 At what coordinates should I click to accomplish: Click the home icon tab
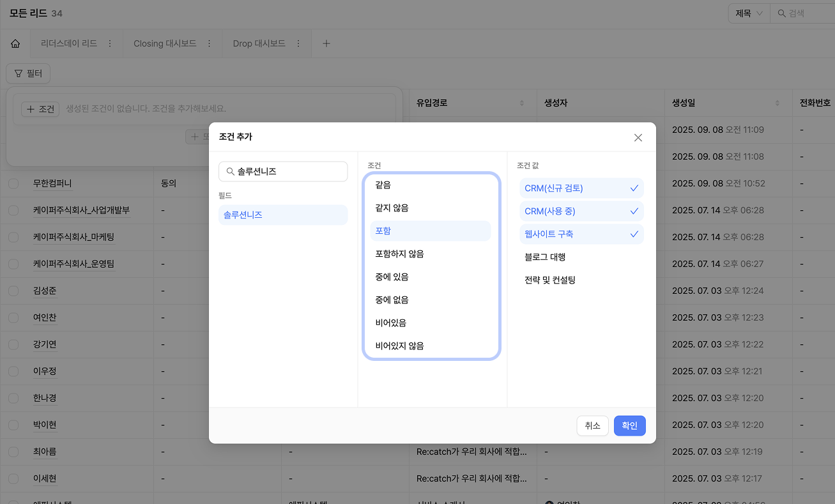[15, 43]
